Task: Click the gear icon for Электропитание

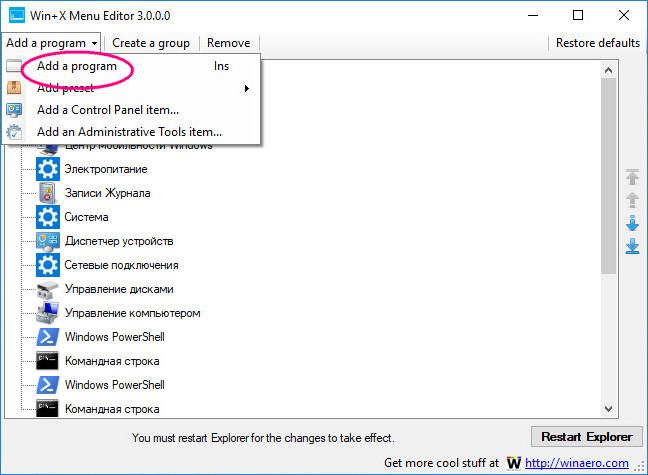Action: (x=48, y=169)
